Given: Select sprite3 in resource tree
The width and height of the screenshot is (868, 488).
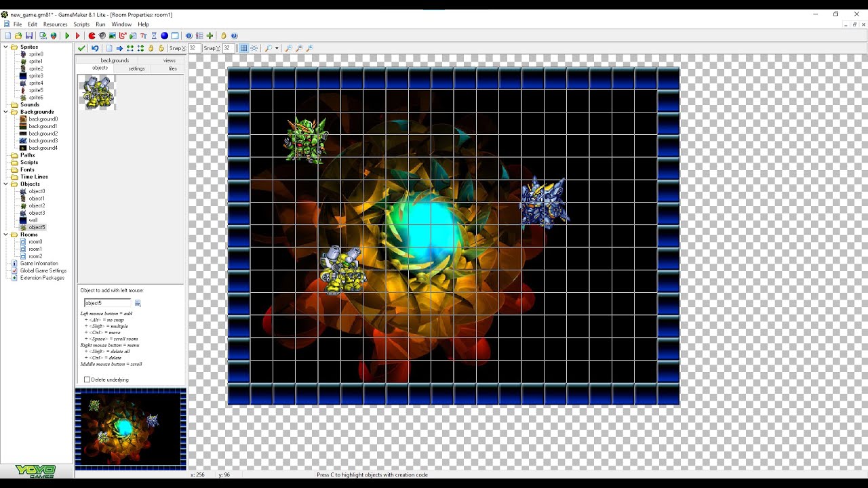Looking at the screenshot, I should (x=35, y=76).
